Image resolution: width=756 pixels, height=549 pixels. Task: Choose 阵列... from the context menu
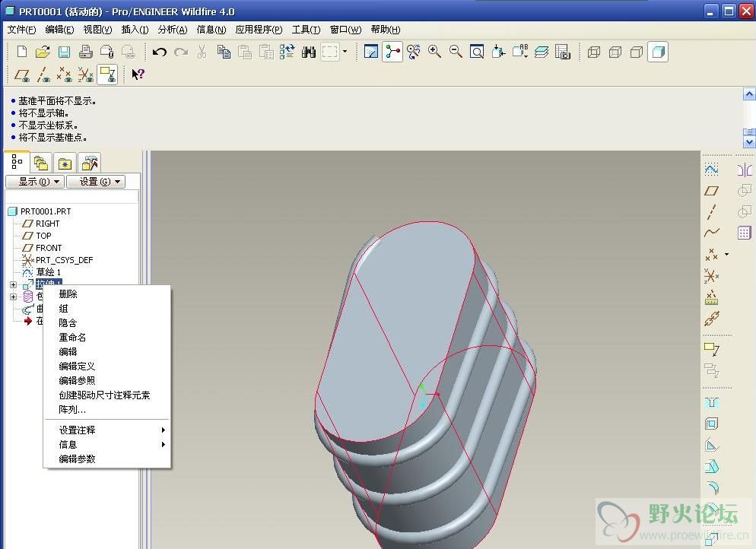[72, 410]
